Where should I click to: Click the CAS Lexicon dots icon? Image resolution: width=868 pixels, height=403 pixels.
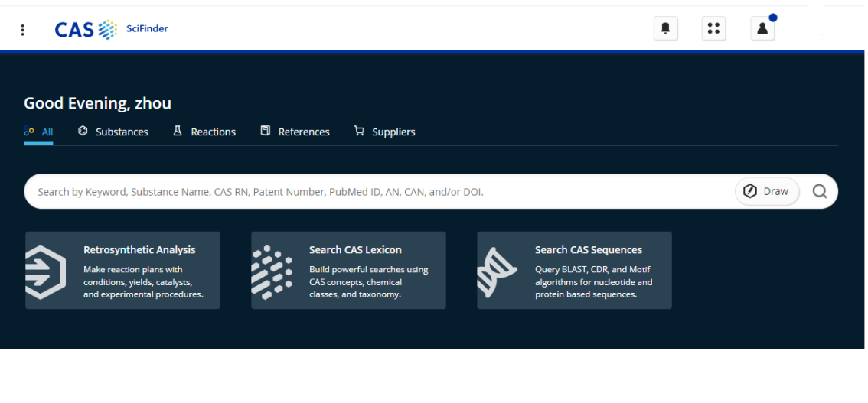(272, 271)
